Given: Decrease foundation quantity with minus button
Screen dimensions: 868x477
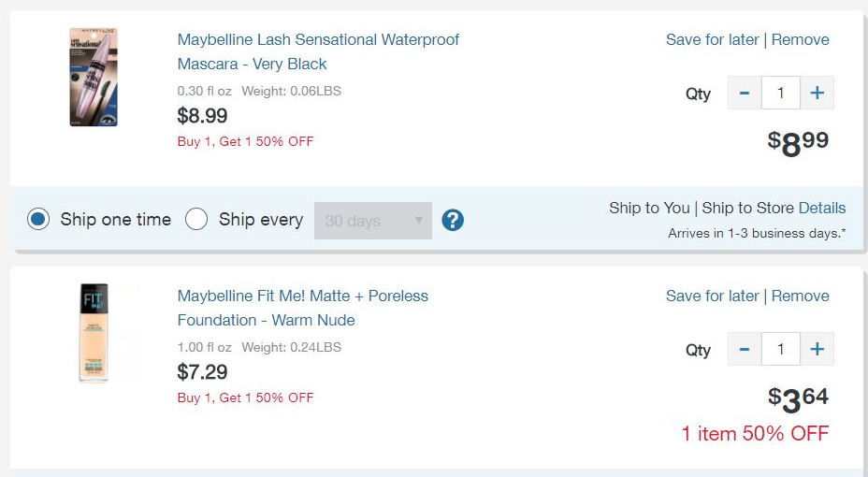Looking at the screenshot, I should [x=745, y=350].
